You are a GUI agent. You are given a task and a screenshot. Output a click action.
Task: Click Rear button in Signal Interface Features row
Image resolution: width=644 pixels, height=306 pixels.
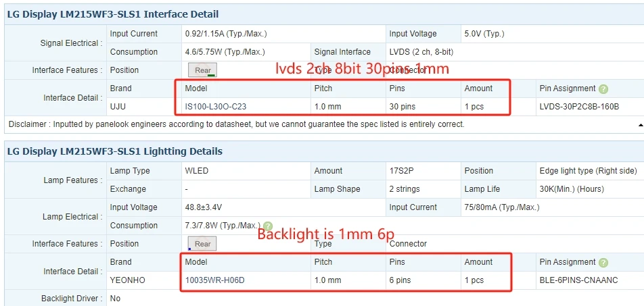pyautogui.click(x=202, y=70)
